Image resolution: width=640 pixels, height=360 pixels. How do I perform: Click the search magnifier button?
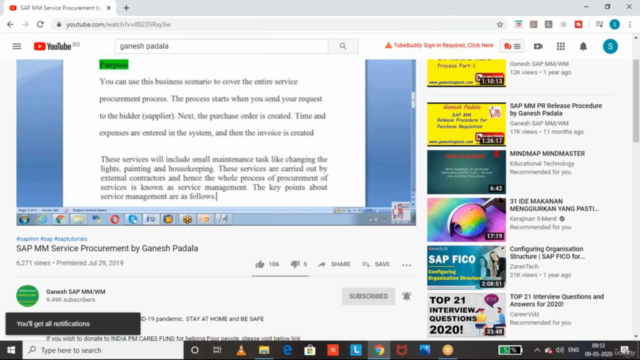(343, 46)
